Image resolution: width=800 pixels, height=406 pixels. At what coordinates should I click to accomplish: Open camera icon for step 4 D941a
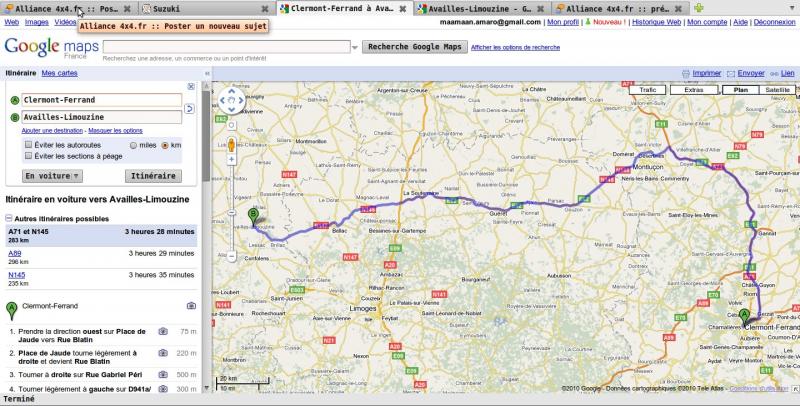[163, 389]
